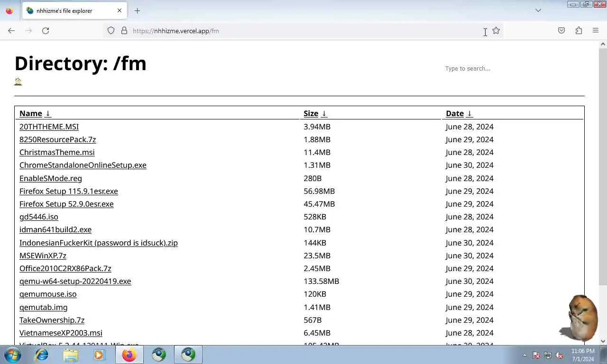Open the Windows Start button
The height and width of the screenshot is (364, 607).
click(12, 355)
